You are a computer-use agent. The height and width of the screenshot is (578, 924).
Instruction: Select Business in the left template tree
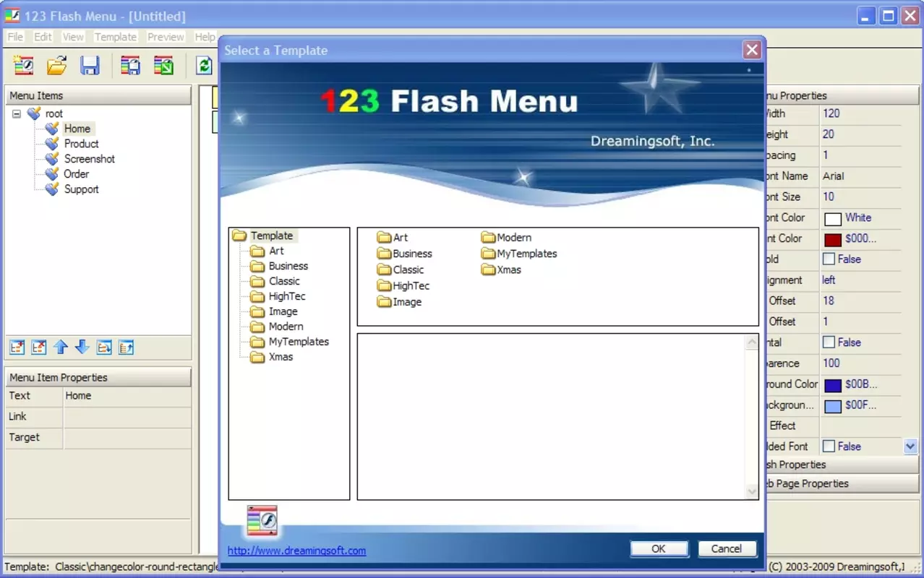coord(288,266)
